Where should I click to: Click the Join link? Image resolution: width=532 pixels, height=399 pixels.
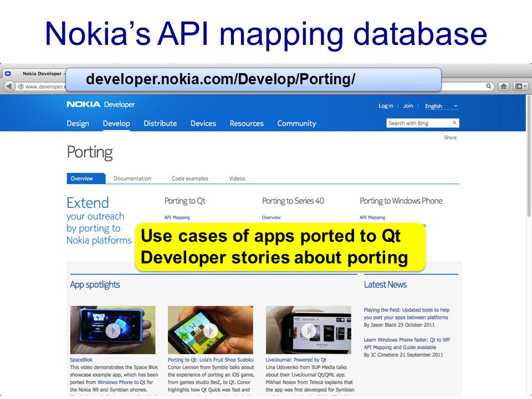tap(408, 106)
